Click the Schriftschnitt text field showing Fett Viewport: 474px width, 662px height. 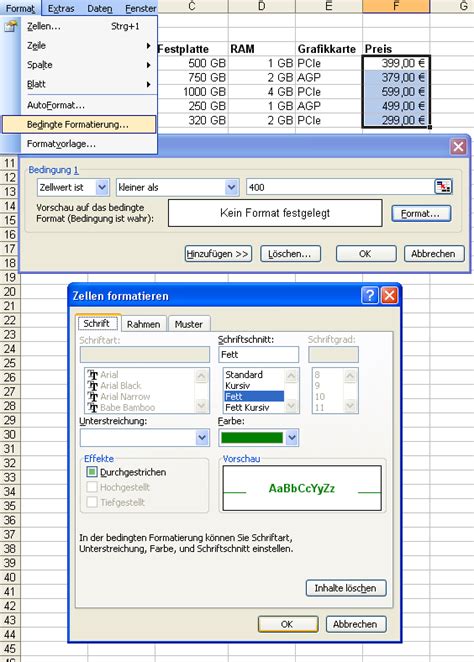[258, 355]
